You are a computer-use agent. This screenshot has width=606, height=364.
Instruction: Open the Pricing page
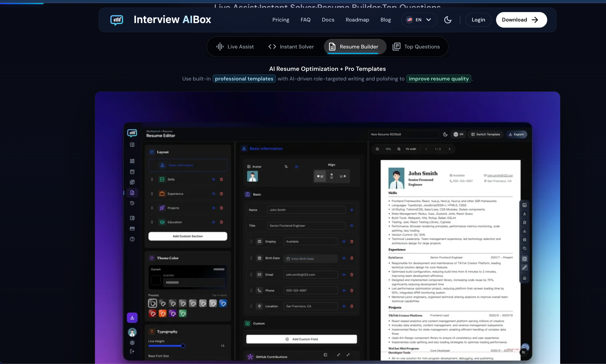[281, 20]
